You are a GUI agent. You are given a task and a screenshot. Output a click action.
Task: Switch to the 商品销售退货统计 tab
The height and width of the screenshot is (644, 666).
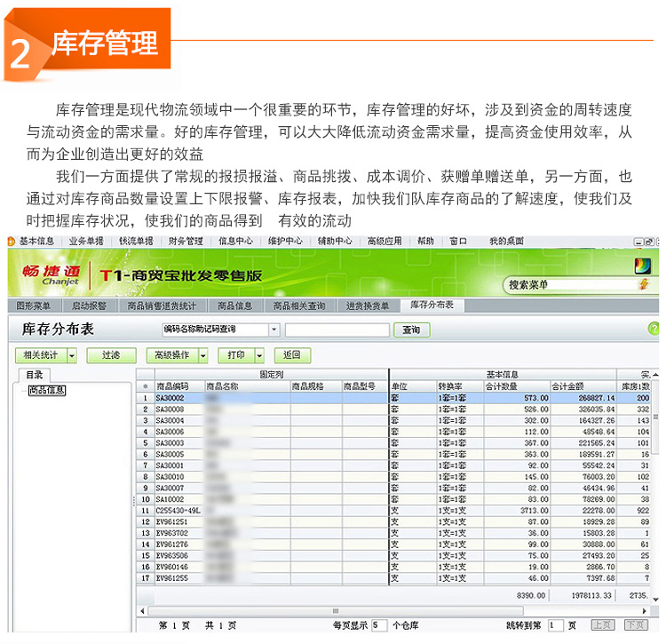pos(162,306)
